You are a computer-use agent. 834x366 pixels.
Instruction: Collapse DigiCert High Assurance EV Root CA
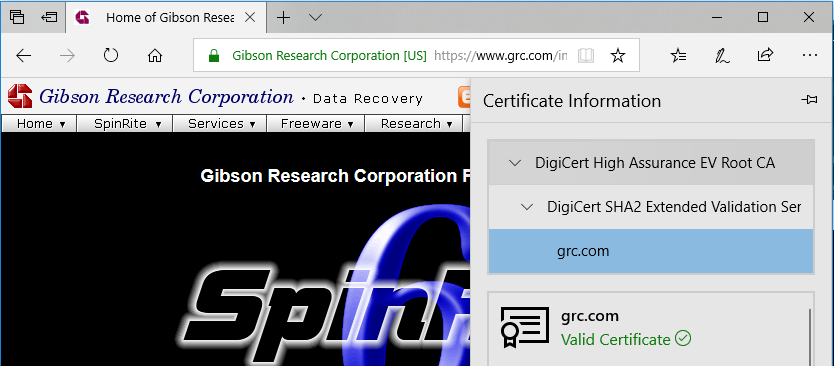[x=515, y=163]
